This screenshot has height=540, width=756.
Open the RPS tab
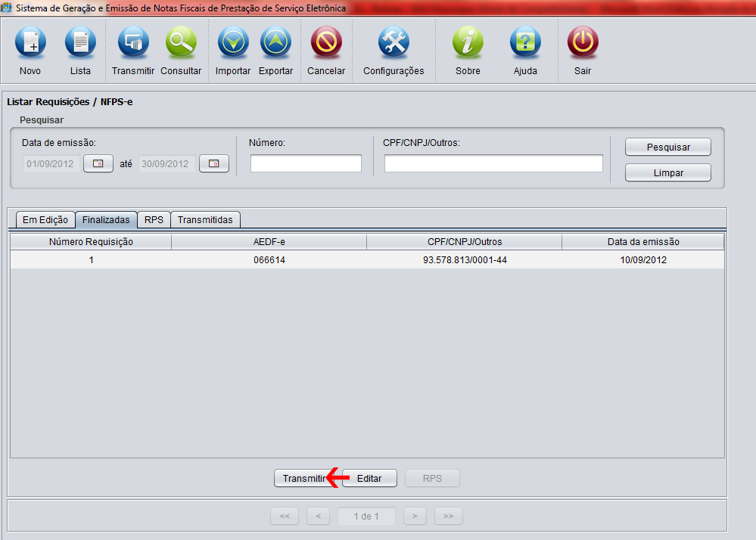[x=154, y=219]
